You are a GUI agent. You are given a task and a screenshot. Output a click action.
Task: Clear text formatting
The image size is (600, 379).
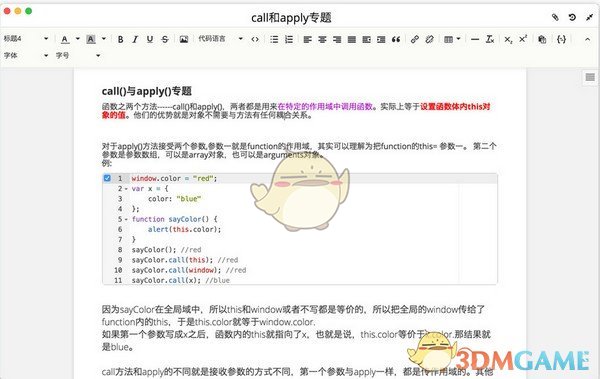click(x=490, y=39)
